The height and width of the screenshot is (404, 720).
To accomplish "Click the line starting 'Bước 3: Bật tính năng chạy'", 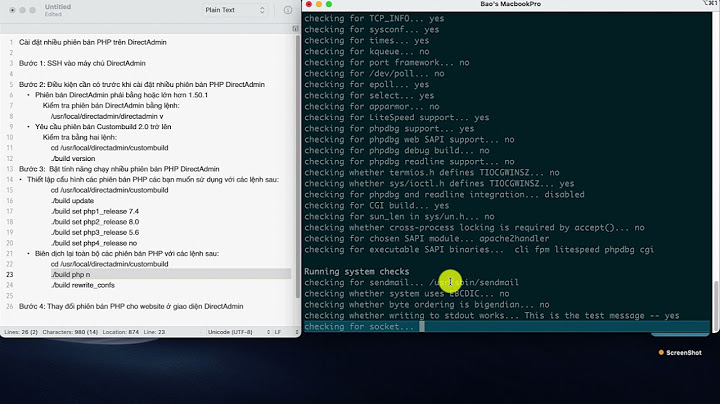I will [x=119, y=169].
